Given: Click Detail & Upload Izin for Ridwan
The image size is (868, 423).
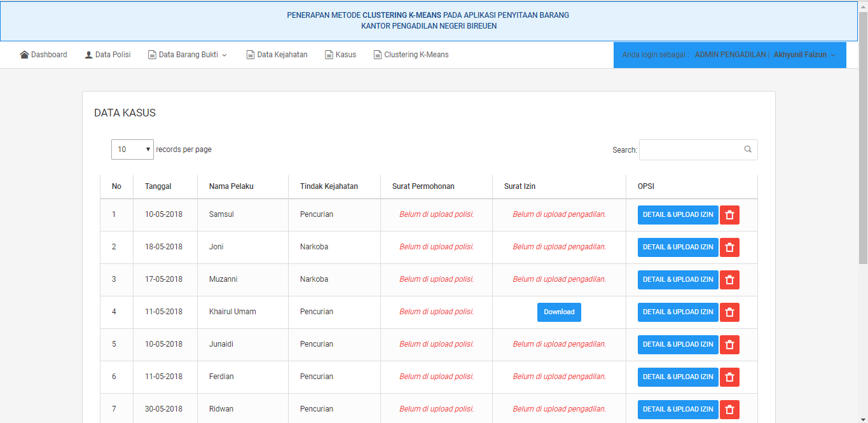Looking at the screenshot, I should 678,410.
